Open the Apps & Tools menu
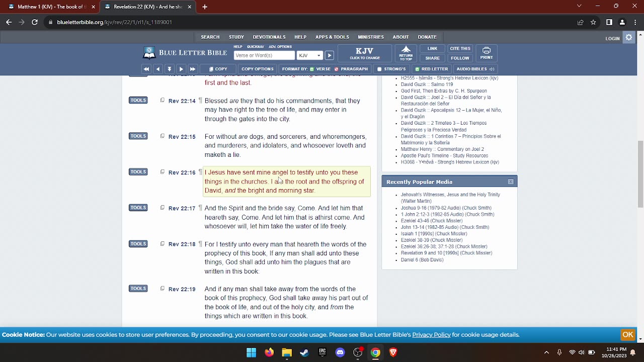The height and width of the screenshot is (362, 644). click(332, 37)
